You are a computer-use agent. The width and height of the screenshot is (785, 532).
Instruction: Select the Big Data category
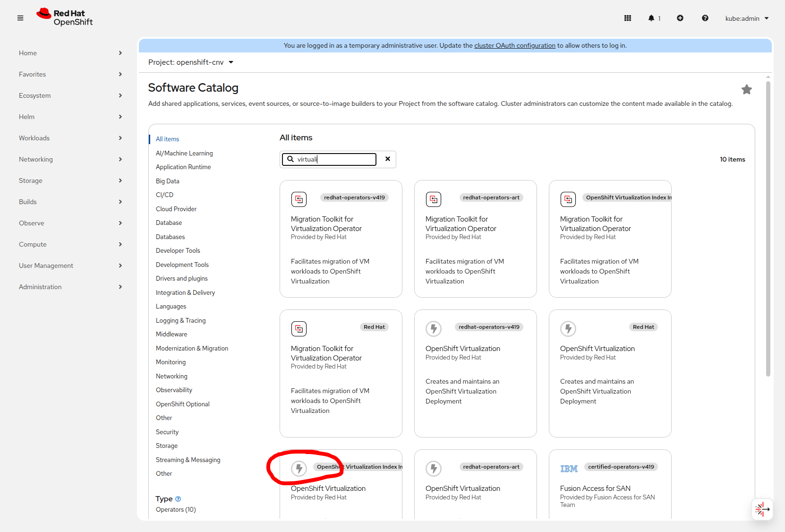168,181
